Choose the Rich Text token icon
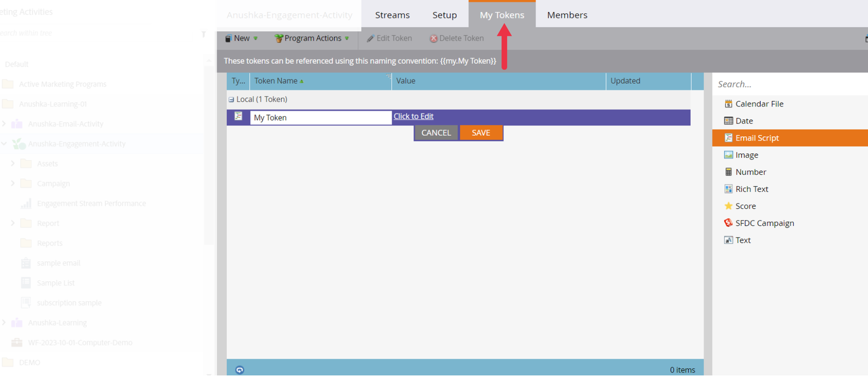 click(x=728, y=189)
